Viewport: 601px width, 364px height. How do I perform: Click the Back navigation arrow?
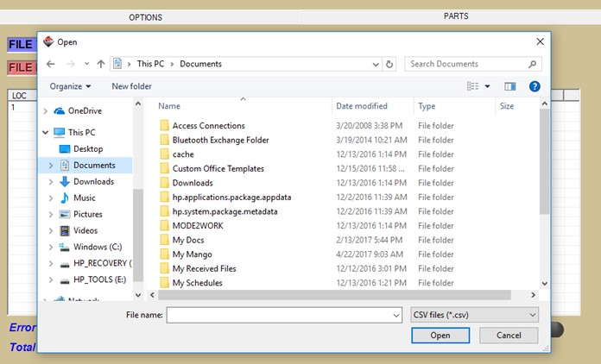(51, 64)
